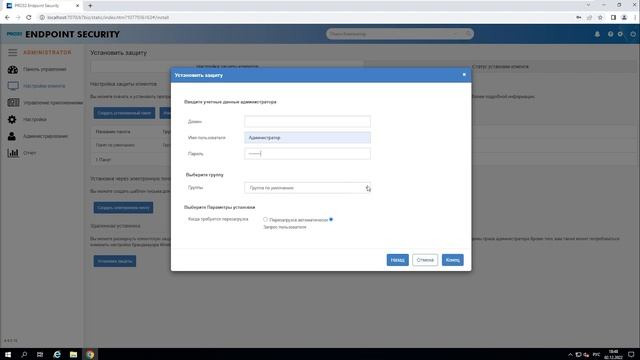The height and width of the screenshot is (360, 640).
Task: Show hidden tray icons chevron
Action: tap(570, 355)
